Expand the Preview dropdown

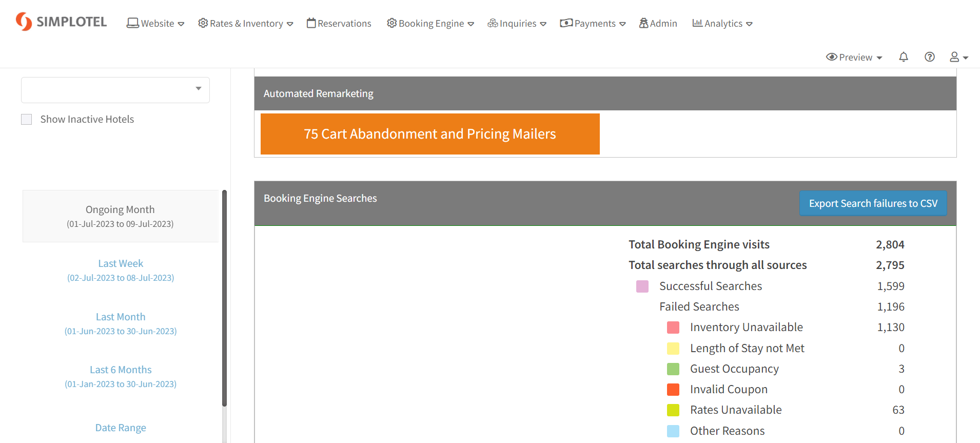click(x=854, y=57)
